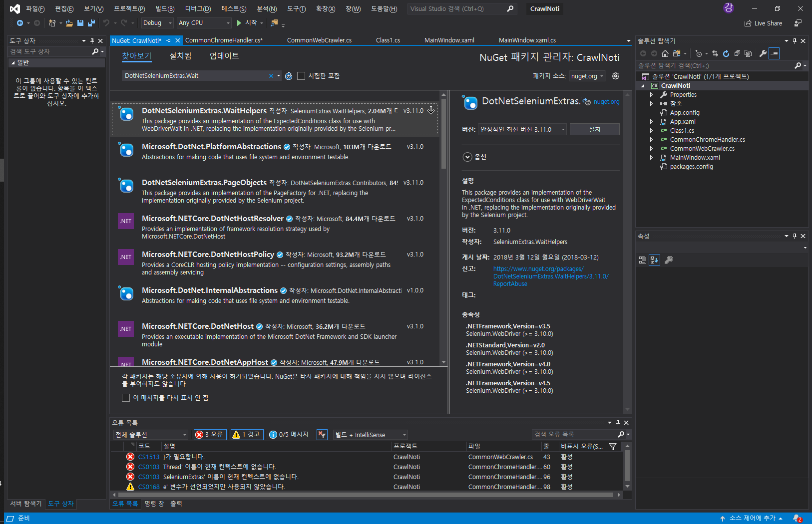Click the navigate backward toolbar icon

click(x=20, y=23)
